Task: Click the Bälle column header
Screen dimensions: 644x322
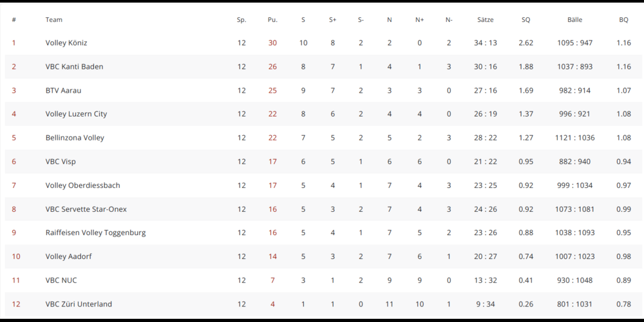Action: (x=574, y=20)
